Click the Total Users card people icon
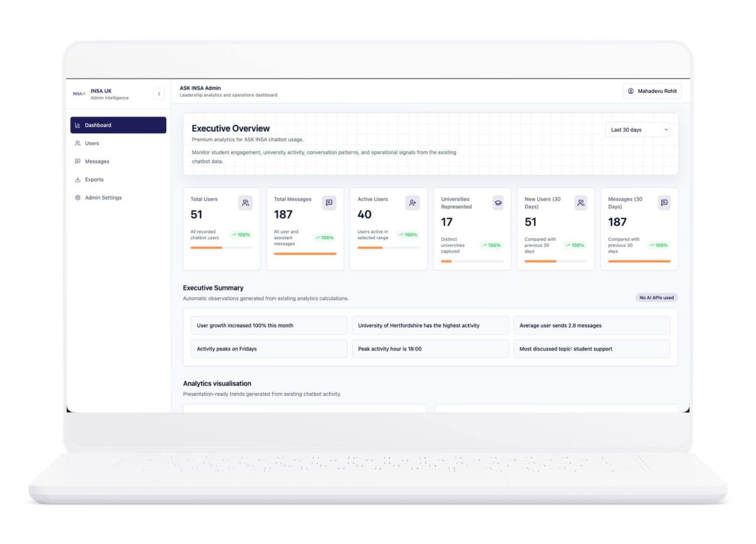This screenshot has width=756, height=544. pos(245,202)
